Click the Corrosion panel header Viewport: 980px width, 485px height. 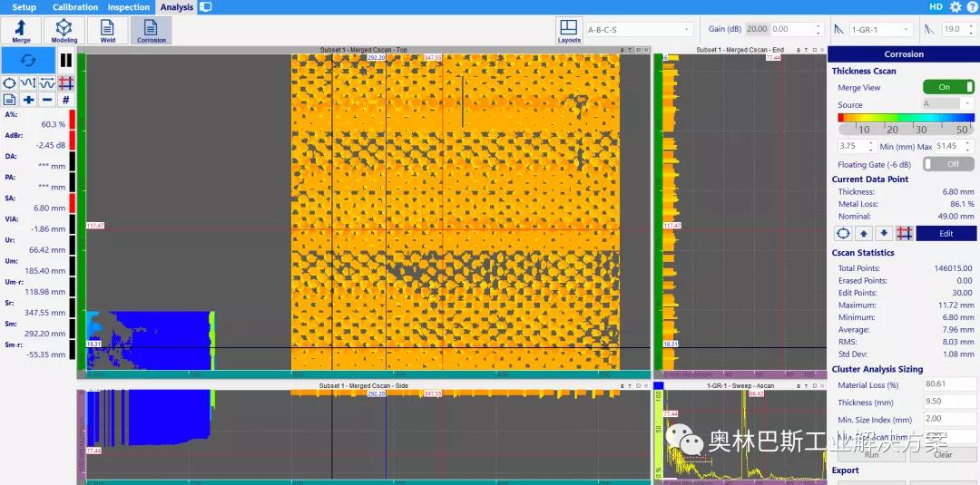pyautogui.click(x=903, y=54)
